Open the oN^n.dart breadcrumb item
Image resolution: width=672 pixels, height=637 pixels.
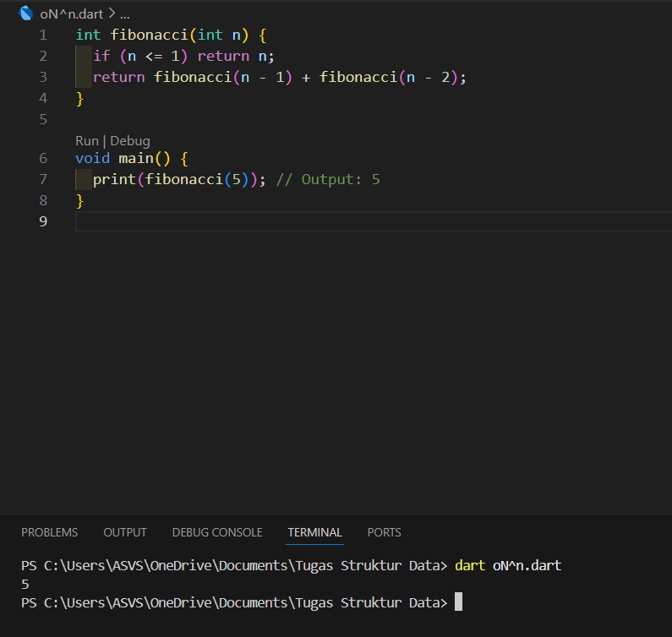(72, 14)
